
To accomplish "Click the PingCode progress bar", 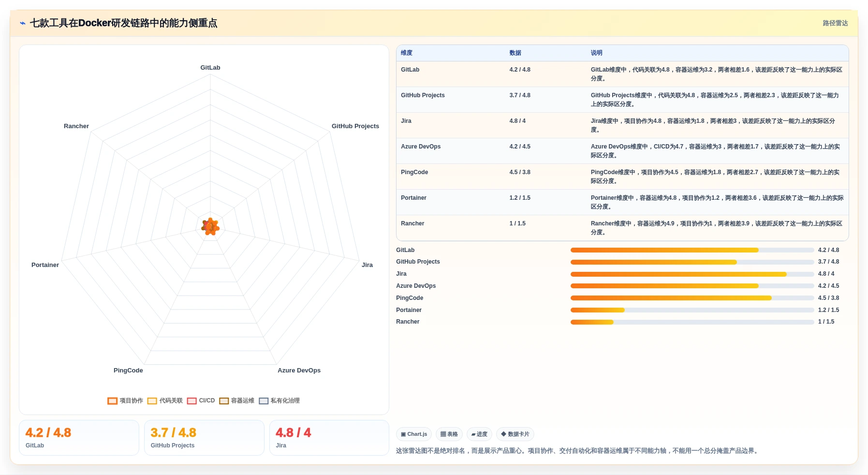I will (692, 298).
